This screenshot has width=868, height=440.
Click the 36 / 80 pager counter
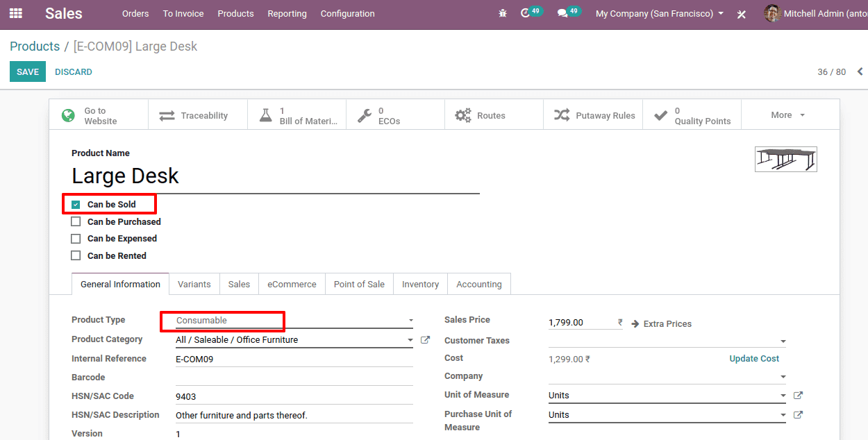(x=831, y=71)
